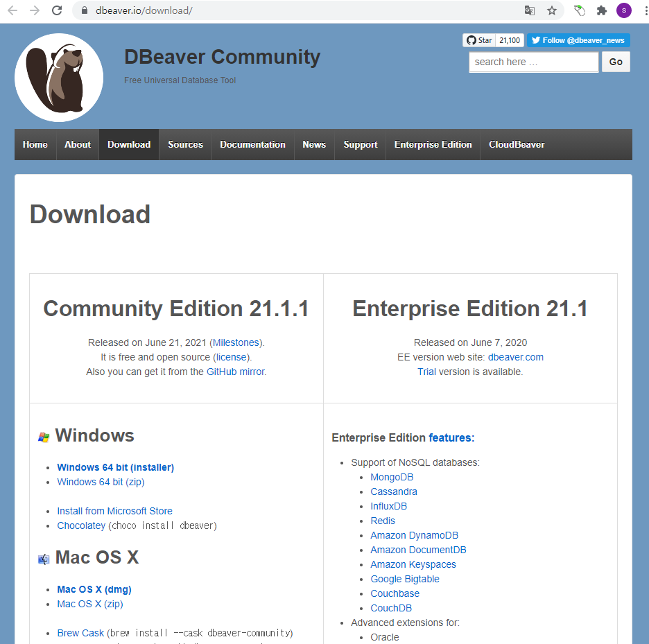
Task: Open the Home menu item
Action: tap(35, 144)
